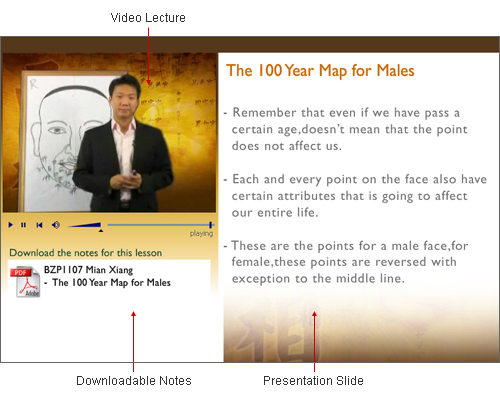Viewport: 500px width, 400px height.
Task: Rewind video to the beginning
Action: [x=39, y=225]
